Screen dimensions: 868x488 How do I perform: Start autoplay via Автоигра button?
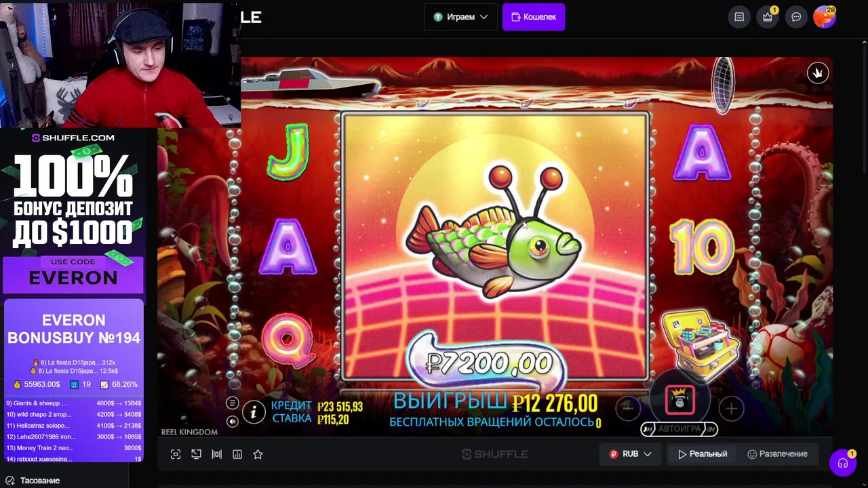point(679,429)
